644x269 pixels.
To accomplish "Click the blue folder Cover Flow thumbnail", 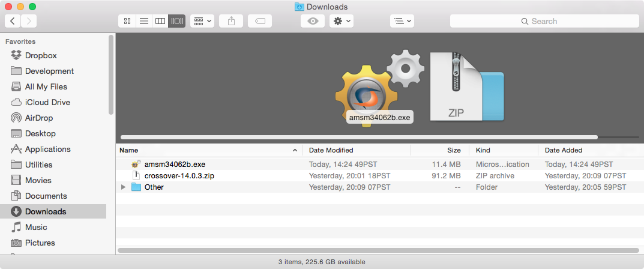I will (492, 97).
